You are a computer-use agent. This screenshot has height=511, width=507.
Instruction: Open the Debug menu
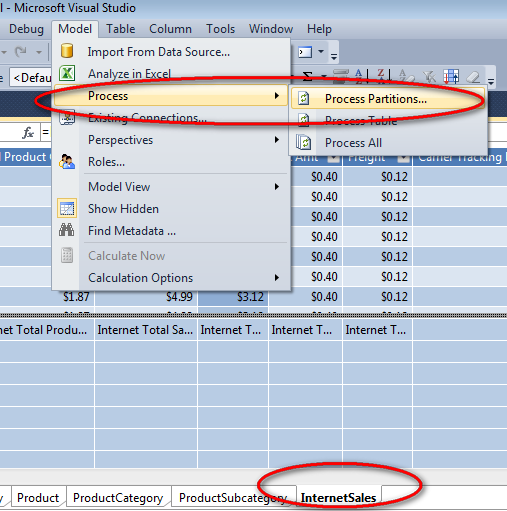[x=26, y=29]
